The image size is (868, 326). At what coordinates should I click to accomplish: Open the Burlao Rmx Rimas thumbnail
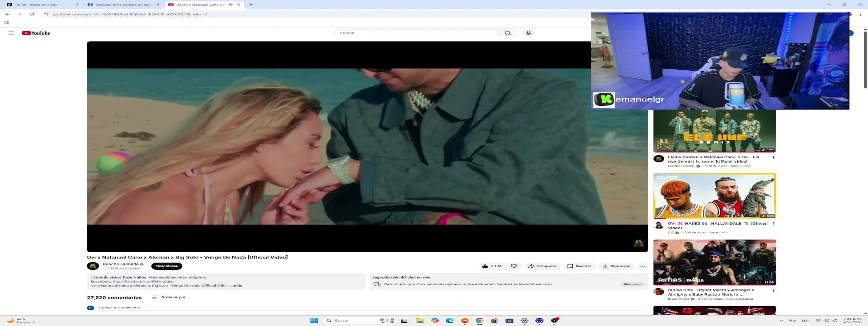click(x=715, y=262)
